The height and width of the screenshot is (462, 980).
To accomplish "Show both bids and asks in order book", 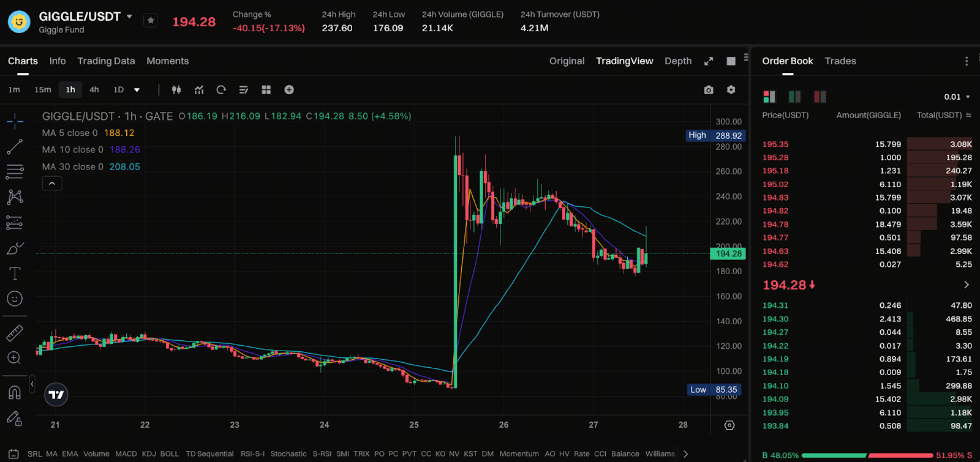I will [769, 97].
